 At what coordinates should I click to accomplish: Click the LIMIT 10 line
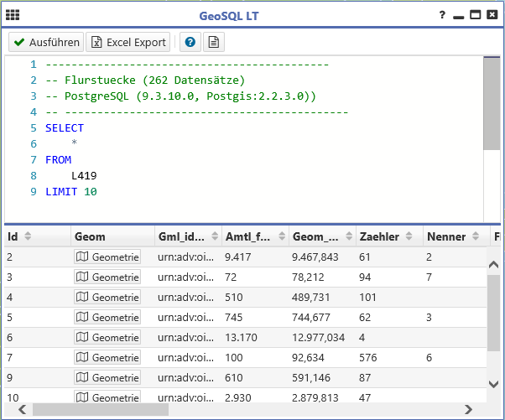point(71,192)
